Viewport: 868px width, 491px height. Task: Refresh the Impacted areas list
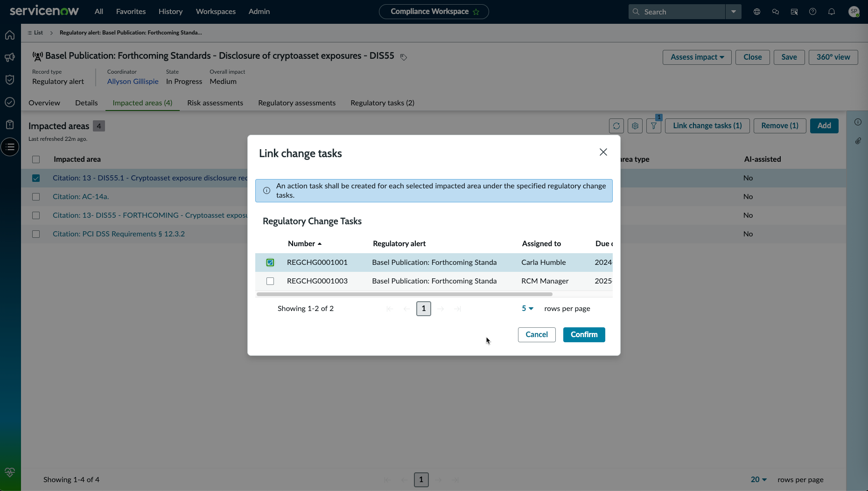(x=616, y=126)
